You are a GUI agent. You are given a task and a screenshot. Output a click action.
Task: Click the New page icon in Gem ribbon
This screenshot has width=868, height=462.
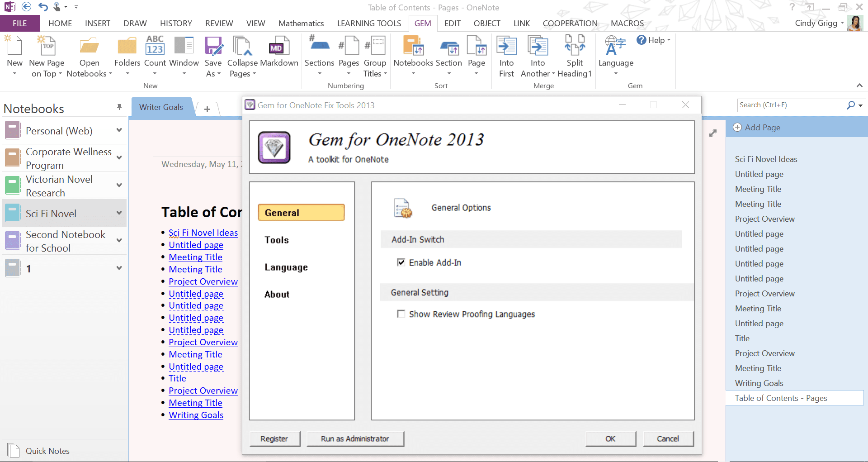14,46
